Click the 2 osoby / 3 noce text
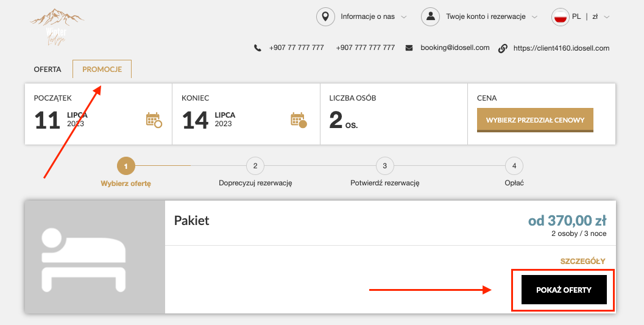This screenshot has width=644, height=325. click(579, 234)
